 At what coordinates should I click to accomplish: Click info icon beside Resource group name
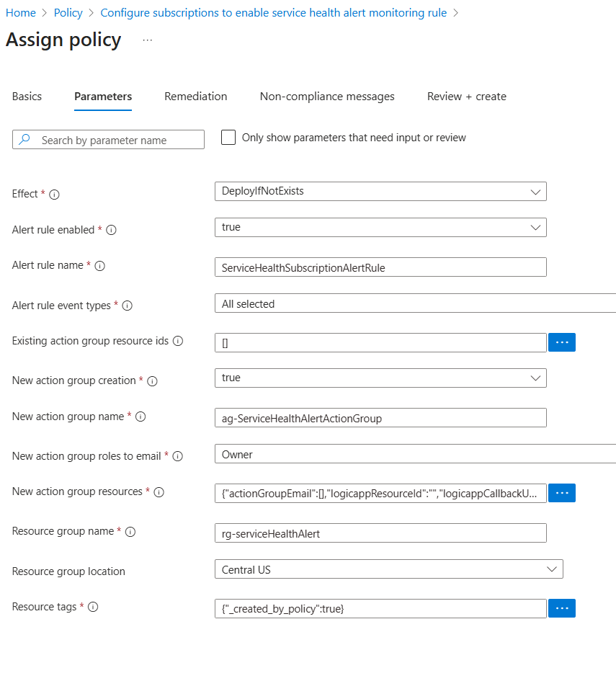[x=130, y=532]
